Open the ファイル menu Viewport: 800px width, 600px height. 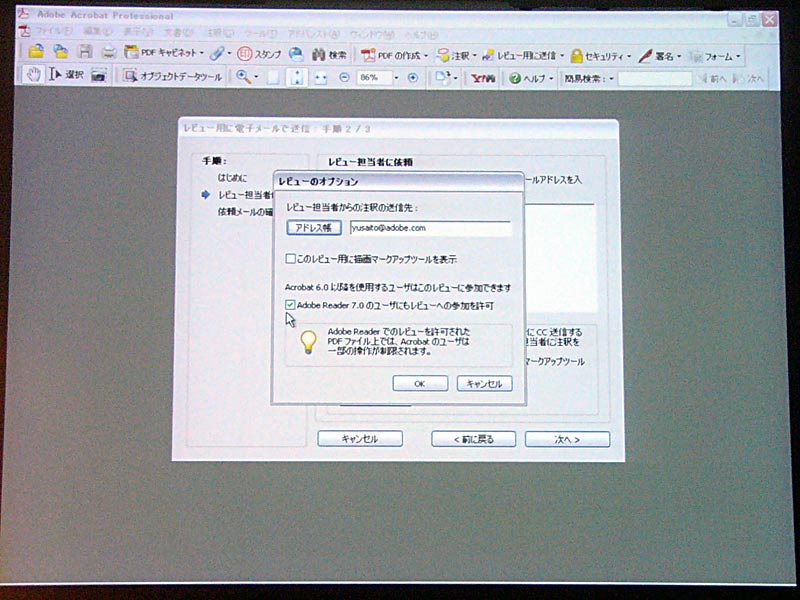[53, 31]
